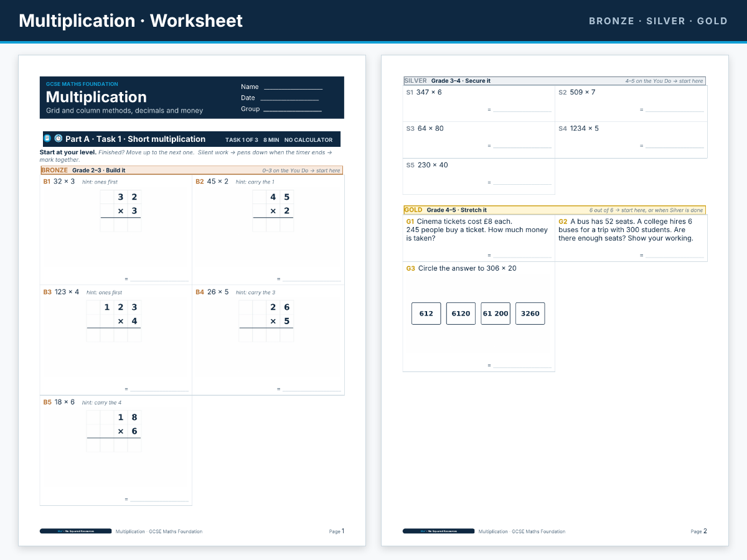Click the "TASK 1 OF 3" label
Viewport: 747px width, 560px height.
tap(242, 140)
